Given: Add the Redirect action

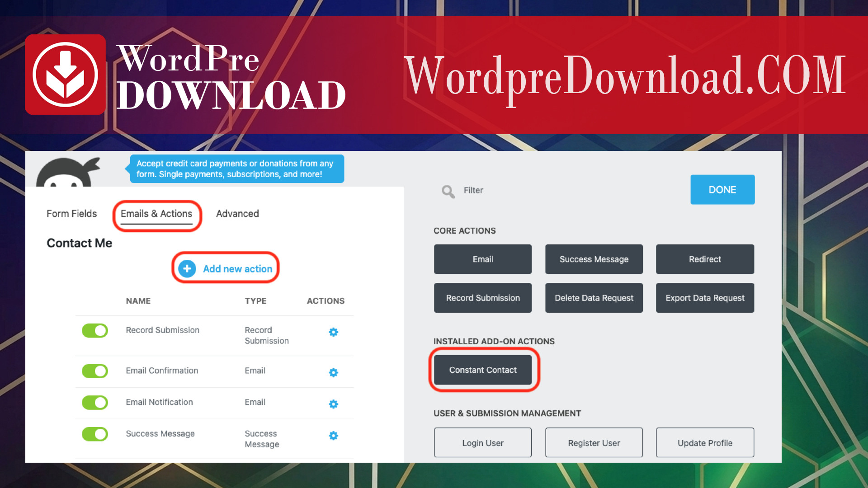Looking at the screenshot, I should point(705,259).
